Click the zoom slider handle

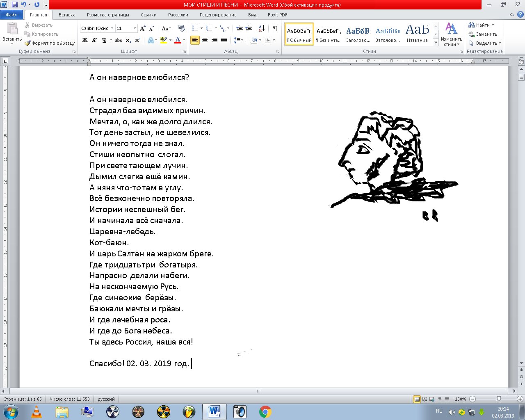pos(499,399)
